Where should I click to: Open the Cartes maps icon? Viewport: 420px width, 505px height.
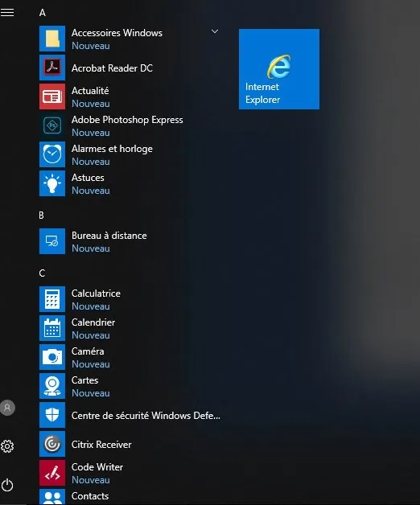click(52, 386)
